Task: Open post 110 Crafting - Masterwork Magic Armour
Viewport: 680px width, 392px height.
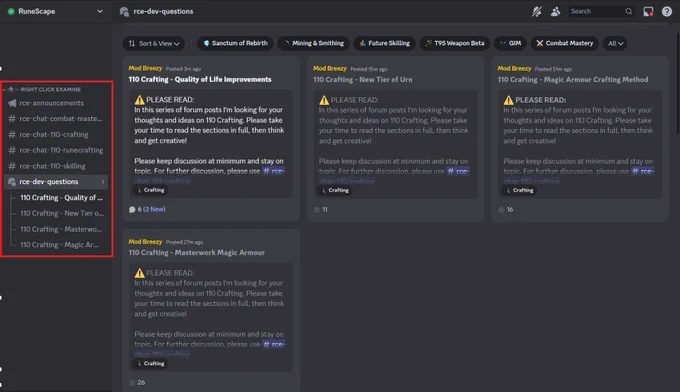Action: coord(196,252)
